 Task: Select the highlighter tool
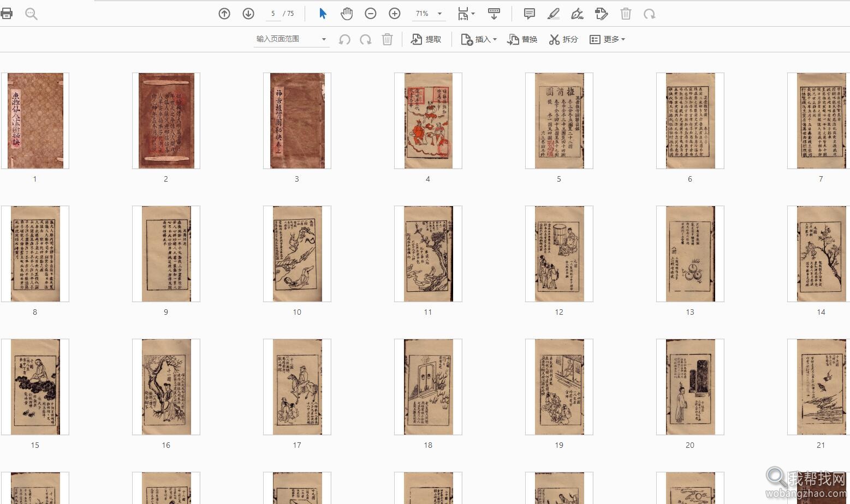553,14
